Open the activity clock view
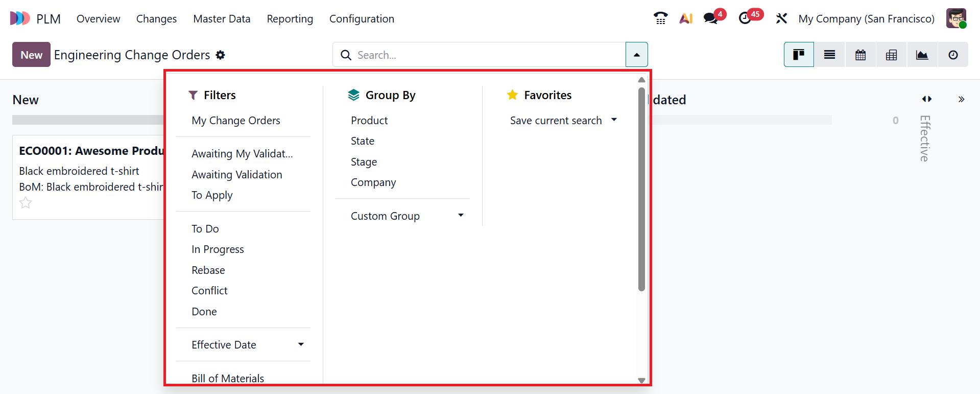The image size is (980, 394). click(x=953, y=55)
